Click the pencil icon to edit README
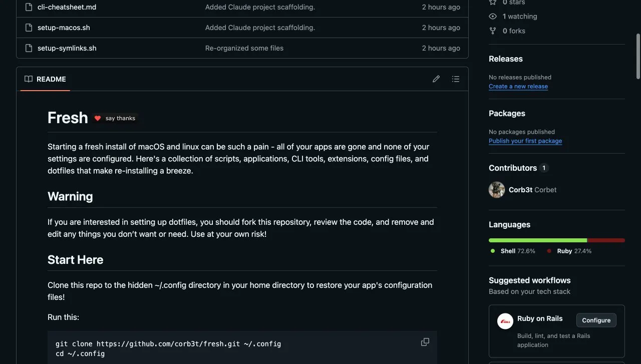The image size is (641, 364). point(436,79)
